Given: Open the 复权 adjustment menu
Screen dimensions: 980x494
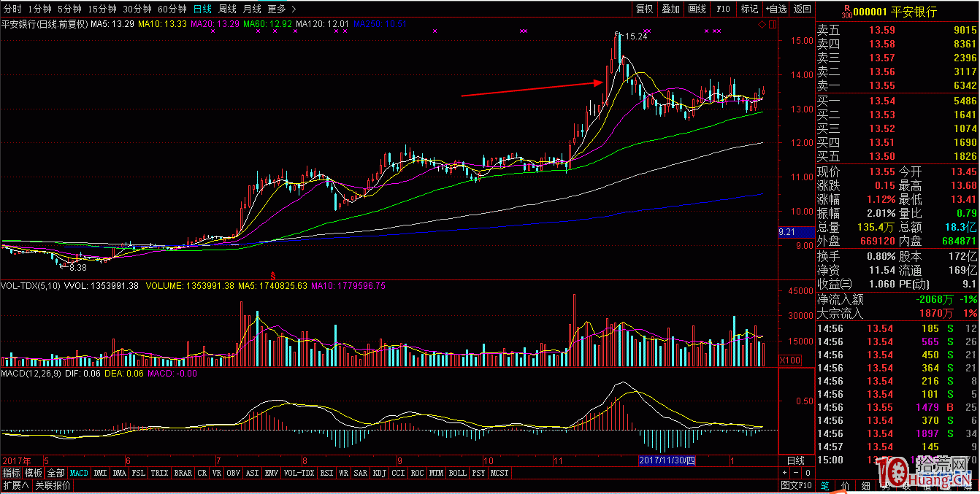Looking at the screenshot, I should 644,9.
